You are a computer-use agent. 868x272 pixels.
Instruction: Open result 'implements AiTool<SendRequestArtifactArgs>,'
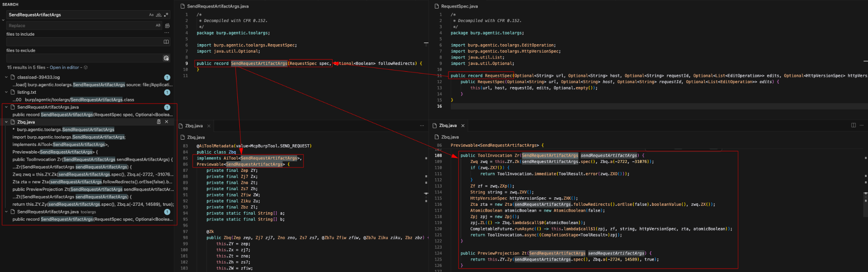click(61, 144)
